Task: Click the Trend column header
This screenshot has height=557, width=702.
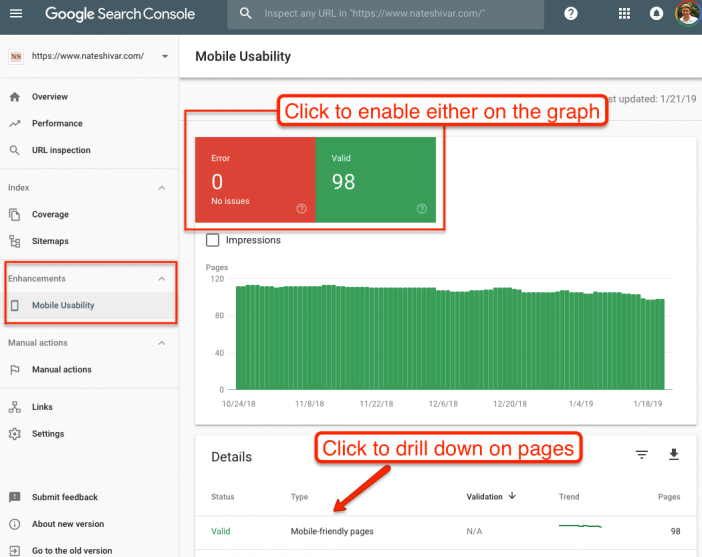Action: 569,497
